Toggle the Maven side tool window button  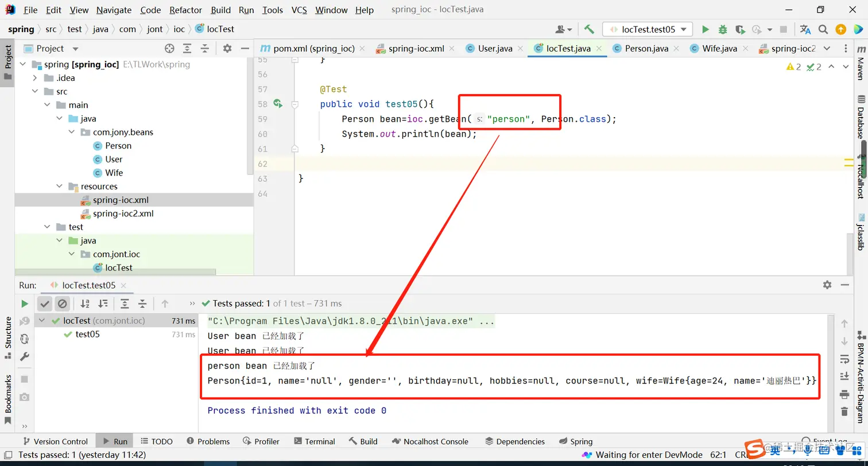[x=861, y=63]
